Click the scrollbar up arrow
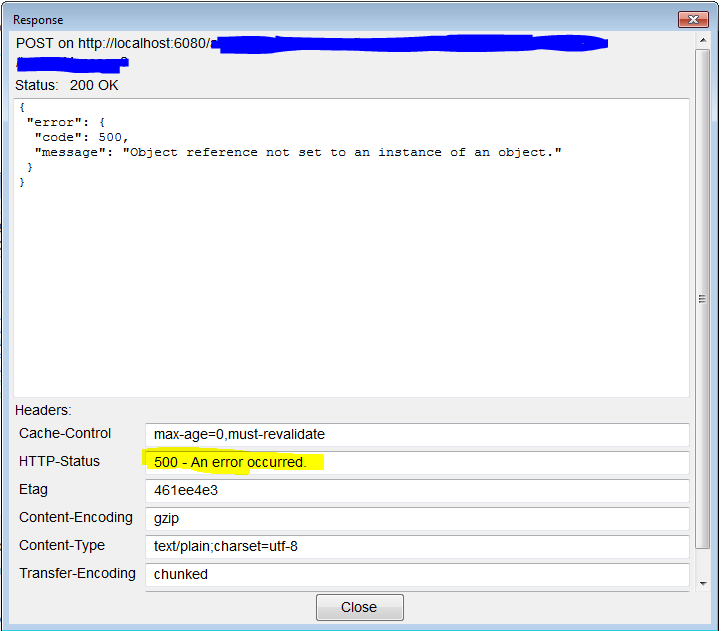 [703, 40]
